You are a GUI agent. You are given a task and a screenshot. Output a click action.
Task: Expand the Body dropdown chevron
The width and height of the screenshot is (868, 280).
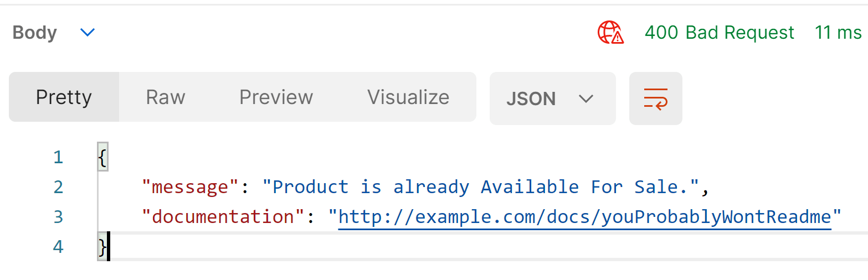pyautogui.click(x=88, y=33)
